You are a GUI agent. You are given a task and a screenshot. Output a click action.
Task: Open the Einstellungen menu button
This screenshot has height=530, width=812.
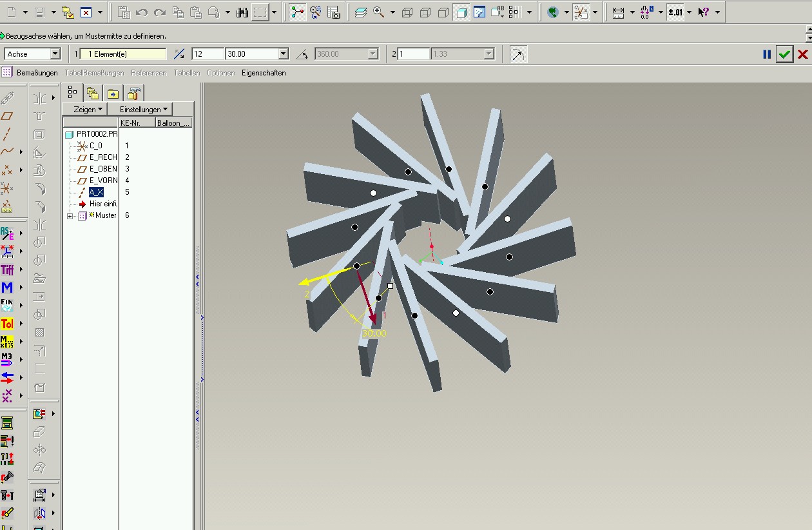(x=144, y=110)
